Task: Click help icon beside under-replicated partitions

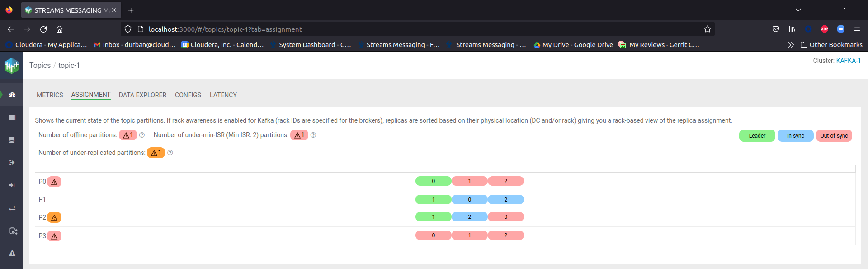Action: click(170, 153)
